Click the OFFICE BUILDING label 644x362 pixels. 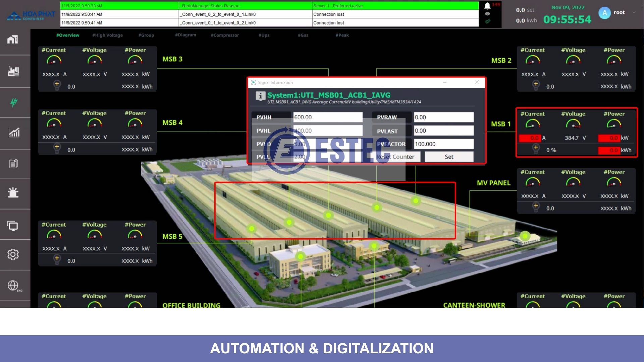[192, 305]
